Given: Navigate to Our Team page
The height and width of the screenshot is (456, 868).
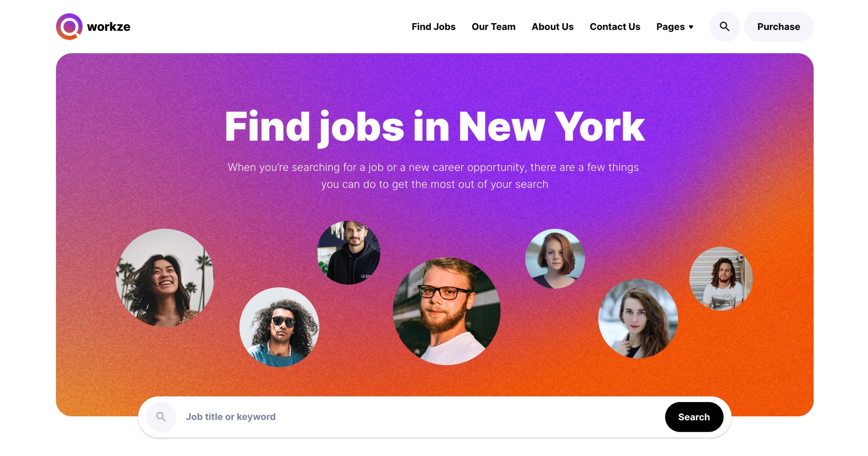Looking at the screenshot, I should click(x=493, y=26).
